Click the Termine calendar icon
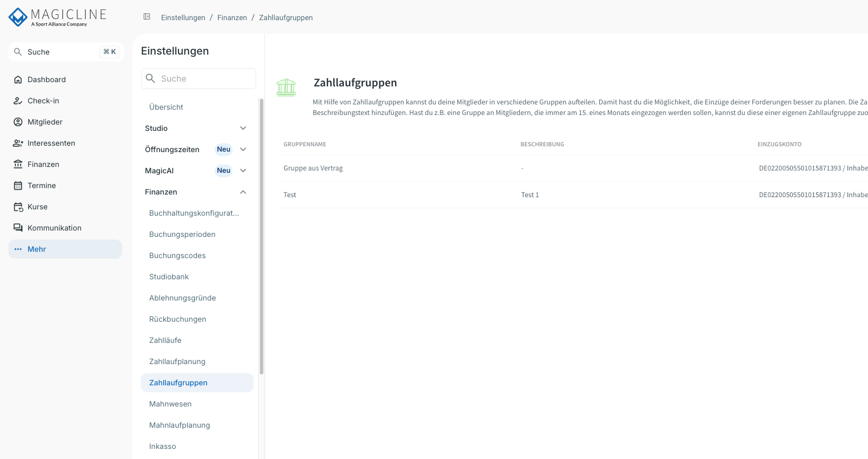Screen dimensions: 868x459 18,186
